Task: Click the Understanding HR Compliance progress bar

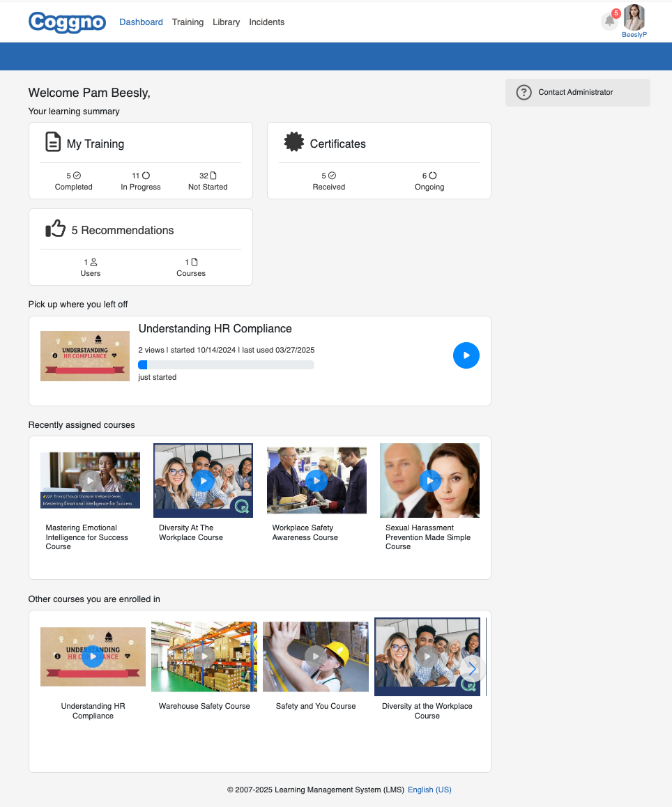Action: coord(226,365)
